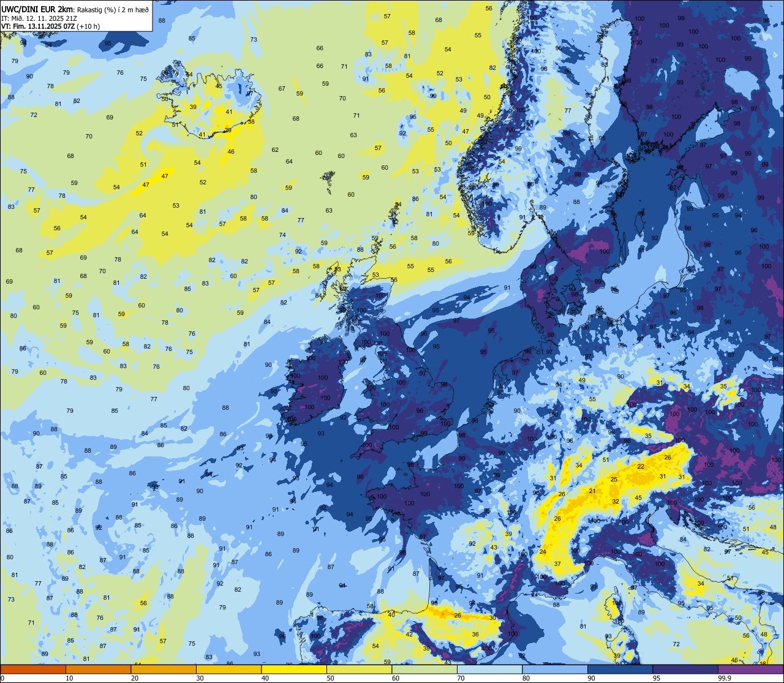Click the 'IT: Mið. 12. 11. 2025 21Z' line
The image size is (784, 683).
coord(40,18)
